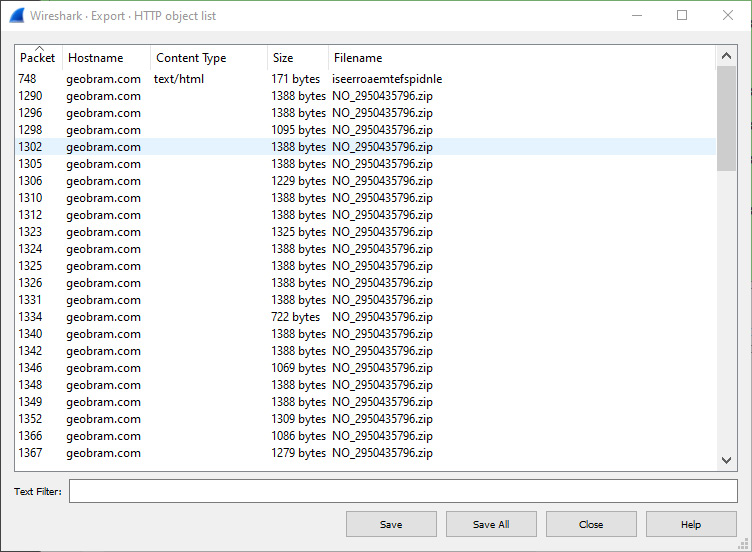The width and height of the screenshot is (752, 552).
Task: Sort by the Filename column header
Action: click(522, 58)
